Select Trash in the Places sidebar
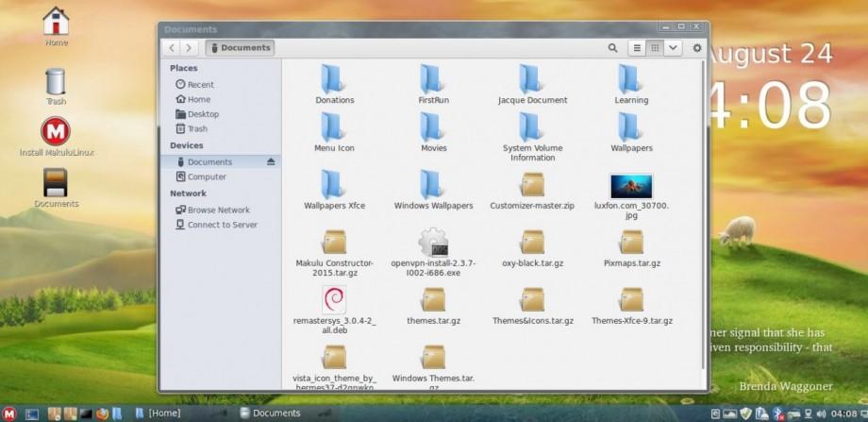Screen dimensions: 868x422 pos(191,128)
